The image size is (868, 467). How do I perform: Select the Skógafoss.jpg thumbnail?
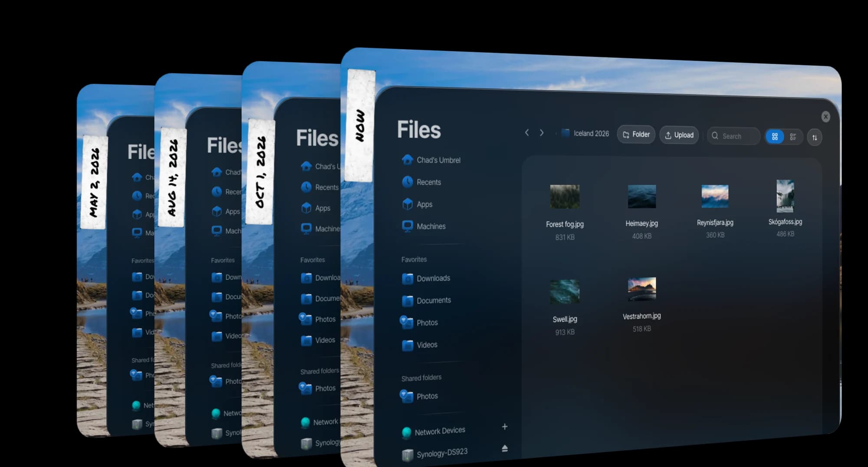(x=785, y=196)
